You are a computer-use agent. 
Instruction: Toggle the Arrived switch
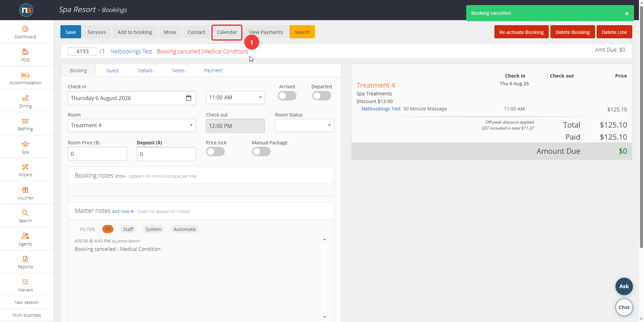click(287, 96)
